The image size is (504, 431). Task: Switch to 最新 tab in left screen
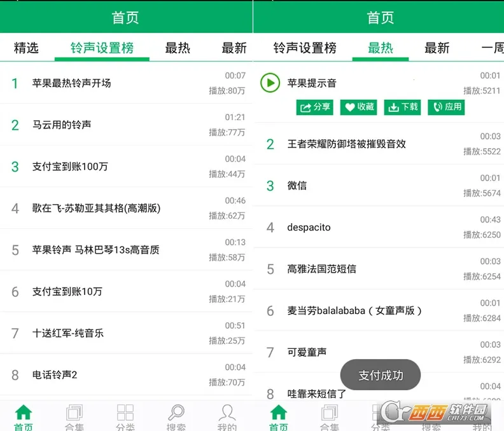pos(234,48)
